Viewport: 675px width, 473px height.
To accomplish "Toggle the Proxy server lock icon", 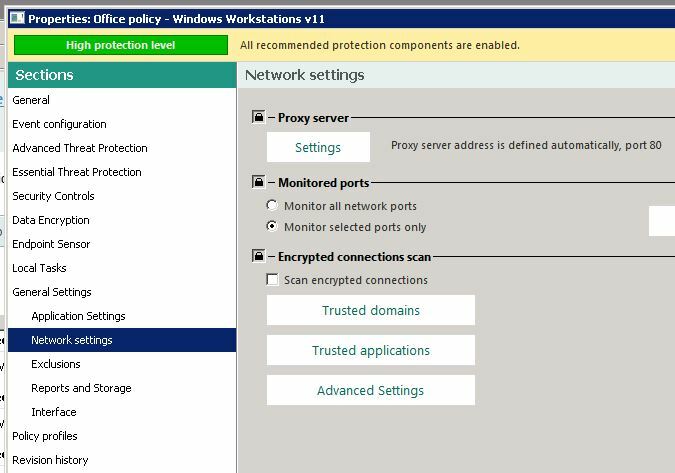I will pos(258,117).
